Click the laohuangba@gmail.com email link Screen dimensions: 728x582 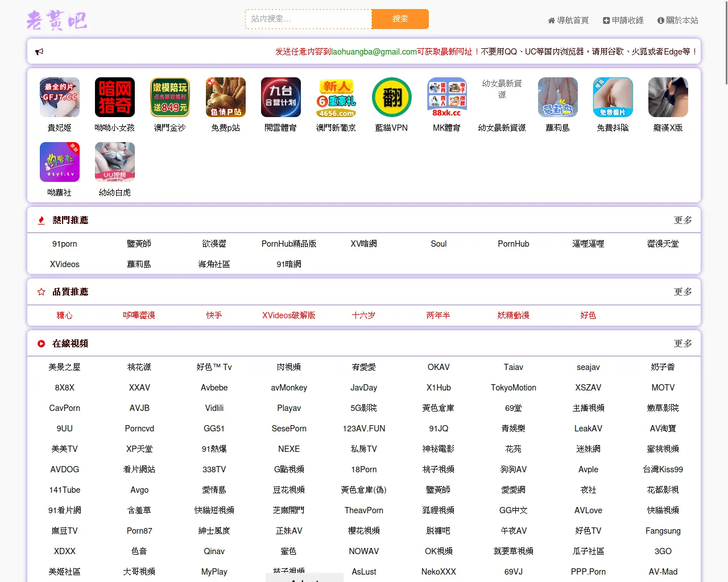[374, 52]
